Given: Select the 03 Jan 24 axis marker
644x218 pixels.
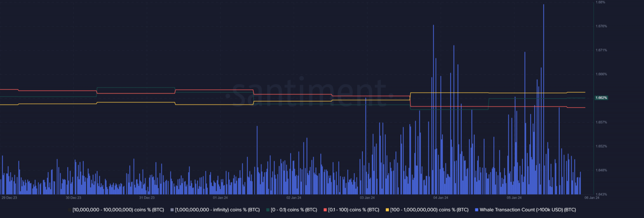Looking at the screenshot, I should coord(367,197).
